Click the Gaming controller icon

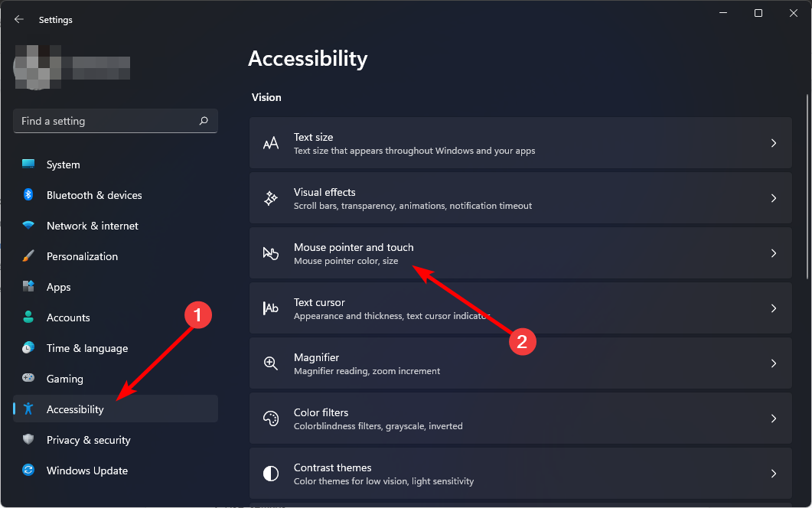(28, 378)
